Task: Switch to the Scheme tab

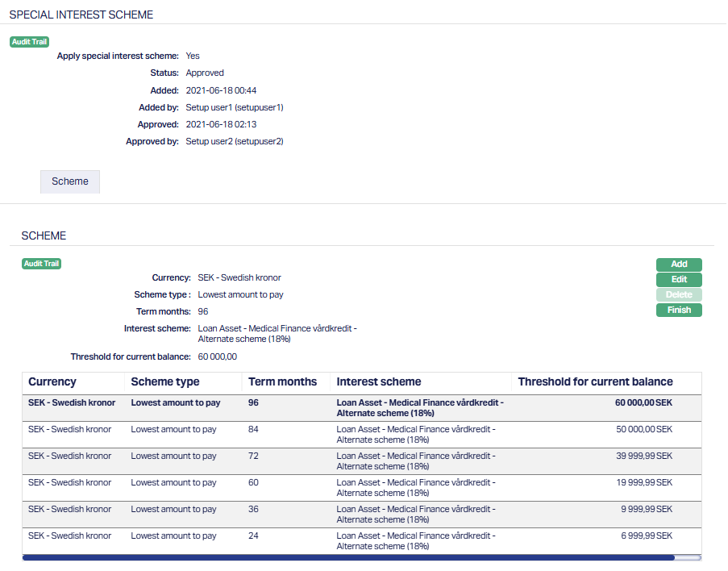Action: pos(70,181)
